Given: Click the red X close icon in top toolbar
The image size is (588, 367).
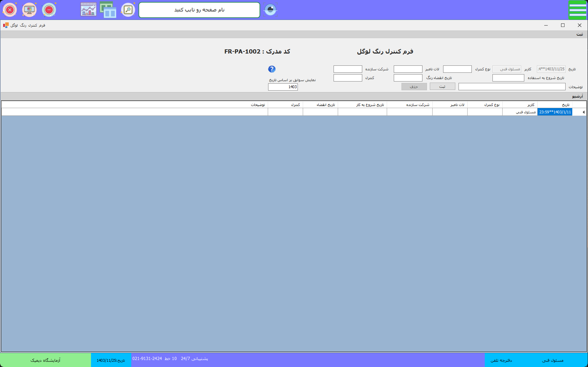Looking at the screenshot, I should (10, 10).
